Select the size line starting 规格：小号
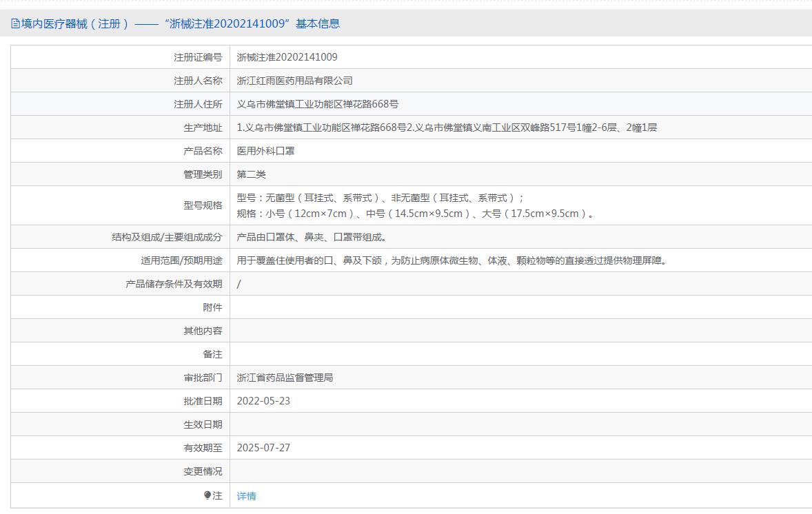The height and width of the screenshot is (514, 812). pyautogui.click(x=416, y=214)
